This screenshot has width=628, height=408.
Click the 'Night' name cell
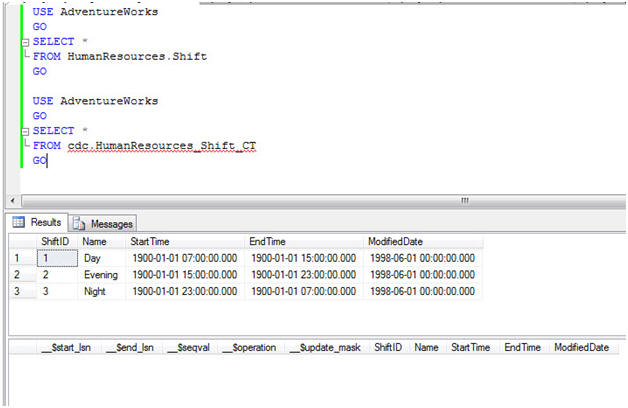click(x=102, y=291)
